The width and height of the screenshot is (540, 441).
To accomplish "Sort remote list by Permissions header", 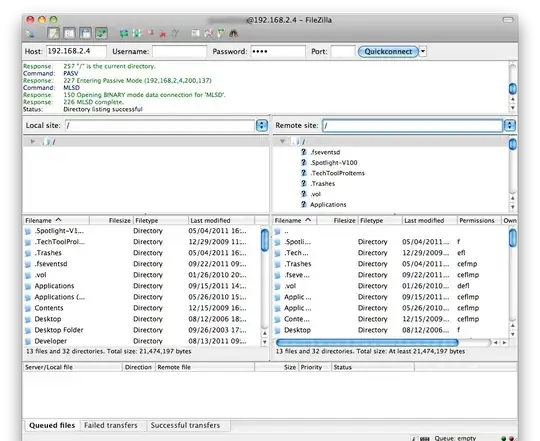I will (479, 220).
